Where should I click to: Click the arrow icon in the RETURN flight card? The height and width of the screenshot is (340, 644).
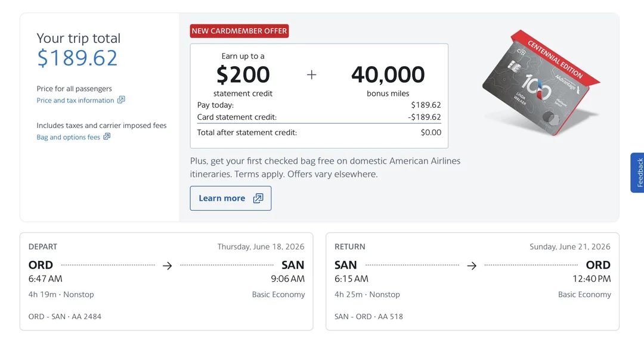click(472, 266)
